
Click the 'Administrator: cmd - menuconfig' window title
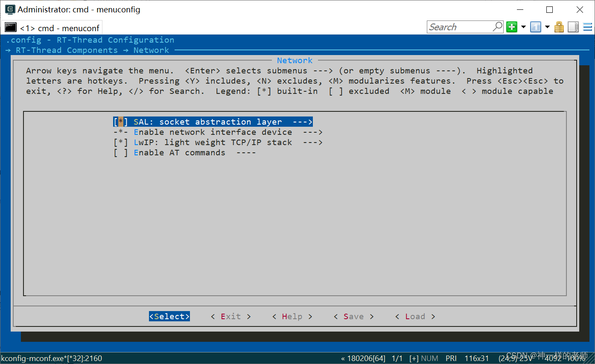(x=79, y=9)
